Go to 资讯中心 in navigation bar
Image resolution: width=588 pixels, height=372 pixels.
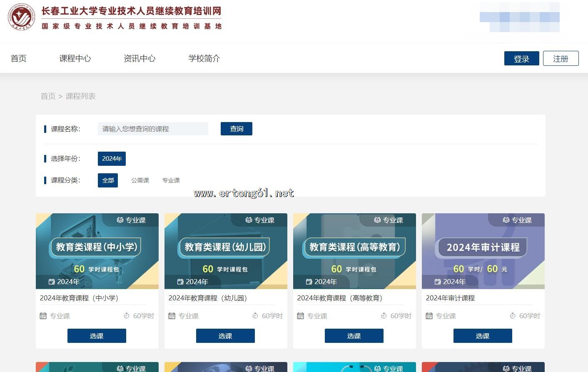pos(140,58)
